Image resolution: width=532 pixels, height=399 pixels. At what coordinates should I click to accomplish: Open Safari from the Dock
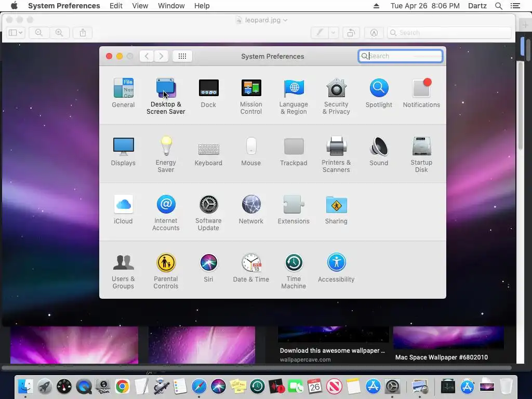[199, 386]
